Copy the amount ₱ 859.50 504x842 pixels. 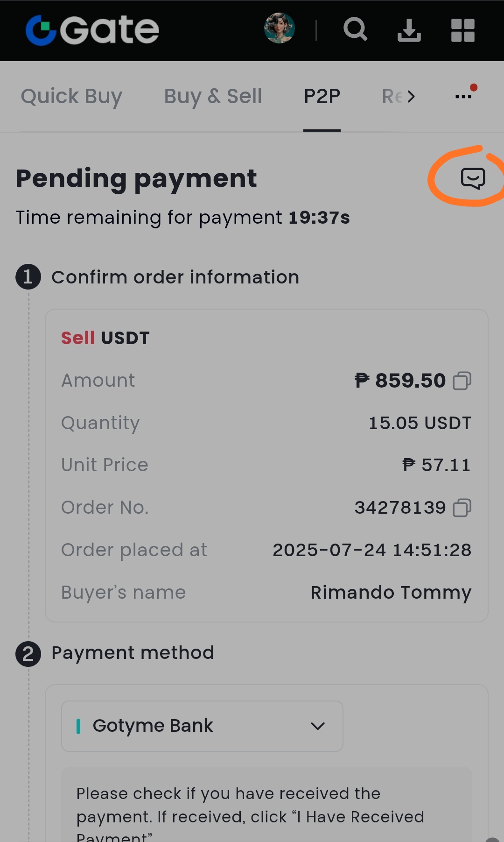click(462, 381)
